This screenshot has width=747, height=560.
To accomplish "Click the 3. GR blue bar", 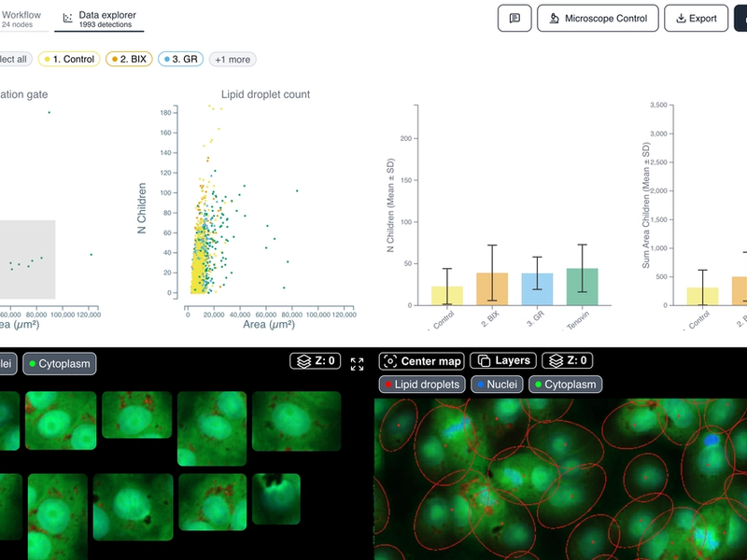I will (x=538, y=289).
